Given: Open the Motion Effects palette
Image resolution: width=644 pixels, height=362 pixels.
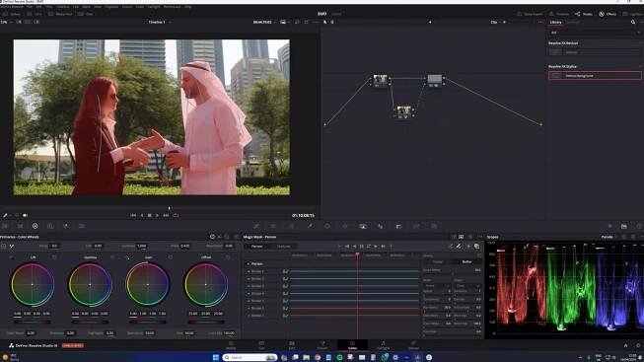Looking at the screenshot, I should [x=82, y=226].
